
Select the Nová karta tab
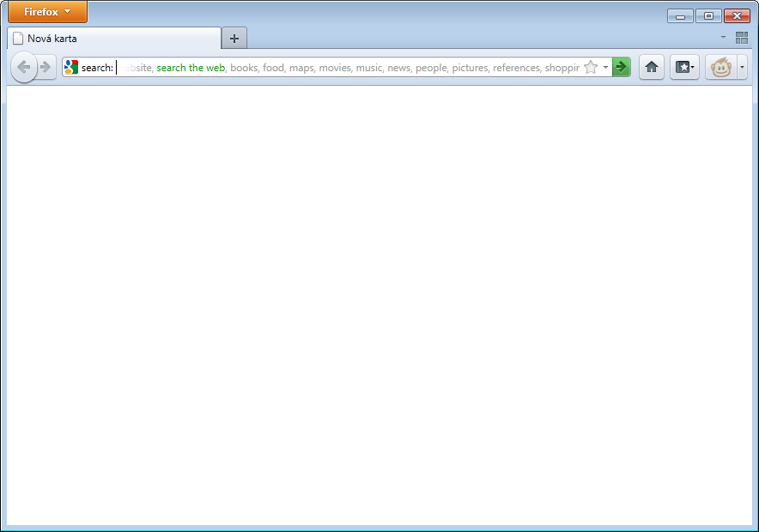pos(113,39)
